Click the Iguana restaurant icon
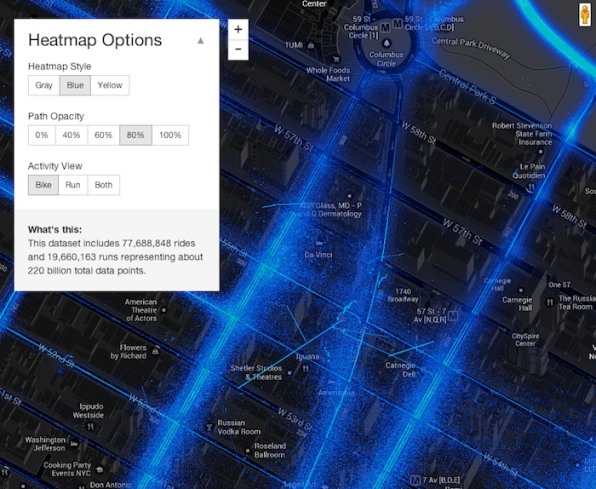 (305, 368)
